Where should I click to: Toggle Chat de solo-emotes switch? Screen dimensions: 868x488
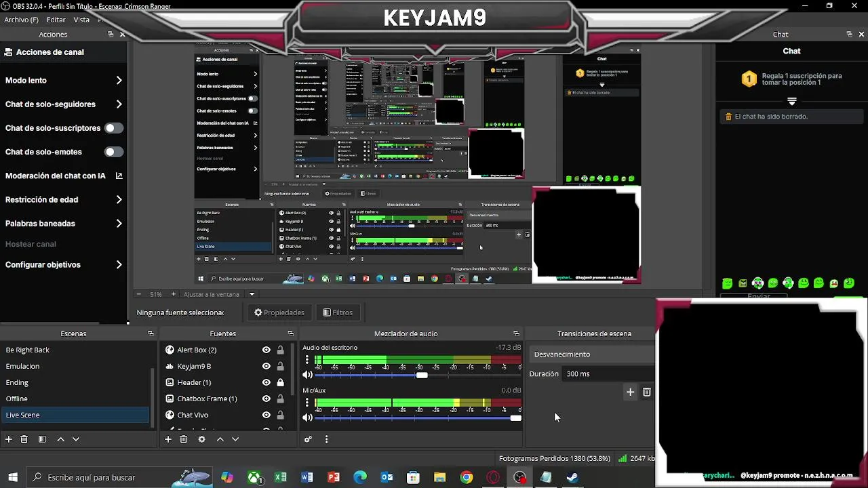pyautogui.click(x=114, y=152)
